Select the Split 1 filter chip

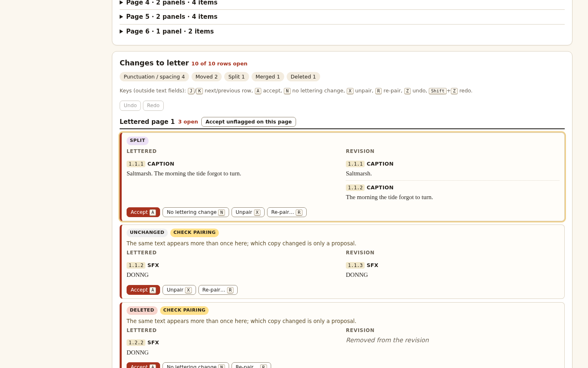click(x=236, y=77)
